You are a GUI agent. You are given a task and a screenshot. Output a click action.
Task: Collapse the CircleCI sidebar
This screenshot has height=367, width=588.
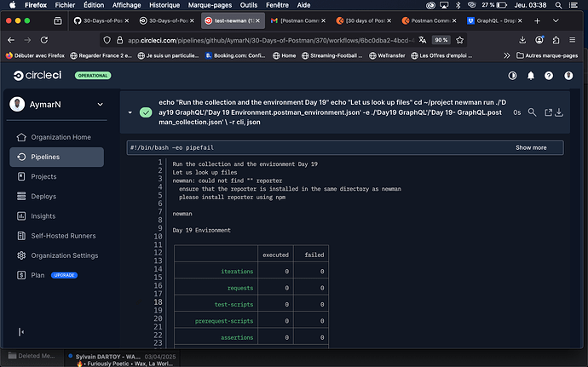click(21, 332)
